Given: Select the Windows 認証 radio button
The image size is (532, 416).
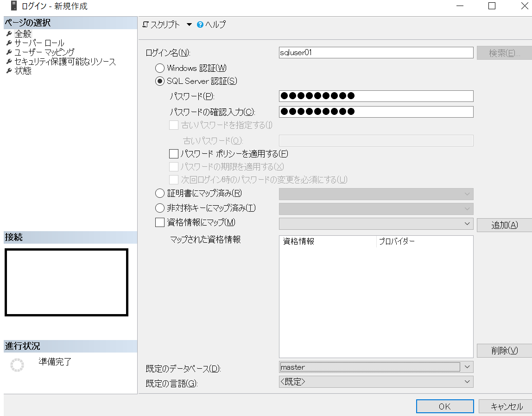Looking at the screenshot, I should click(x=160, y=68).
